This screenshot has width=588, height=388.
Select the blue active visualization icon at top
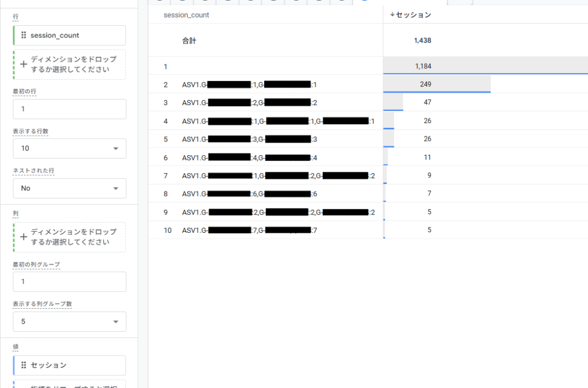click(363, 2)
